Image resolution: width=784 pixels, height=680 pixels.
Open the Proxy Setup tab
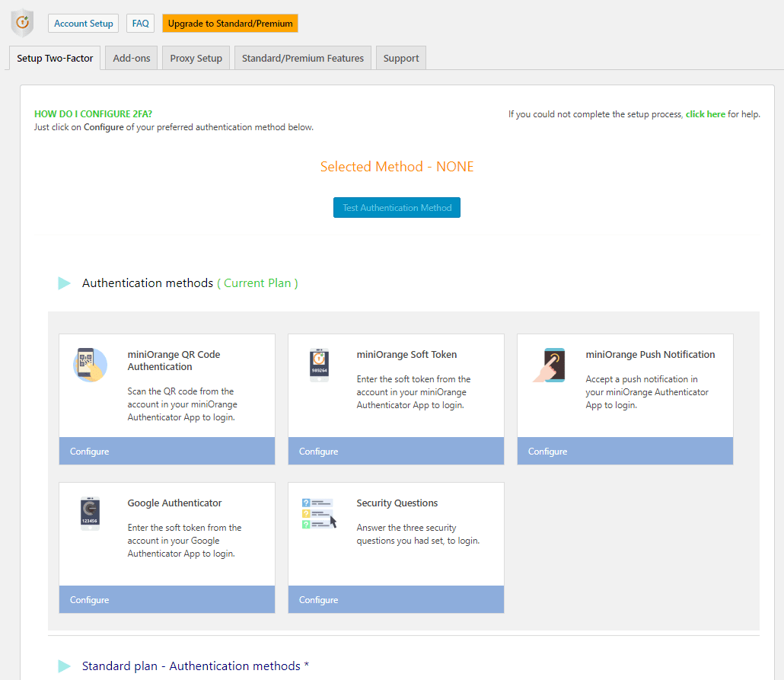tap(196, 58)
